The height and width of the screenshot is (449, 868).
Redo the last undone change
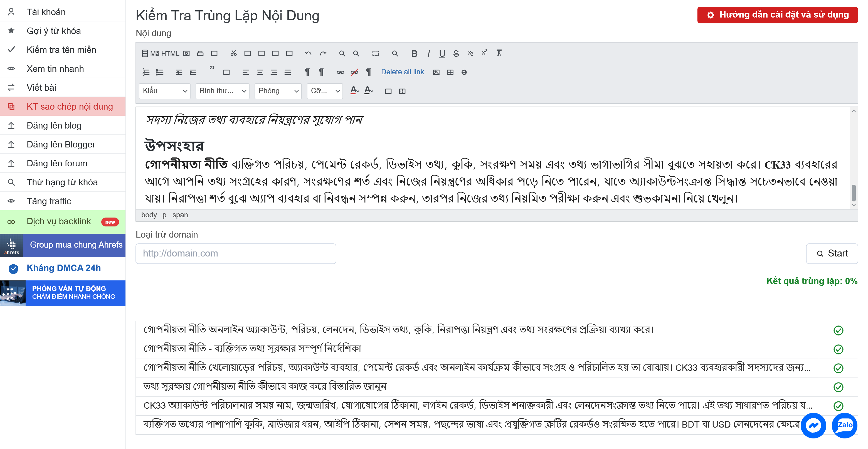(x=323, y=53)
